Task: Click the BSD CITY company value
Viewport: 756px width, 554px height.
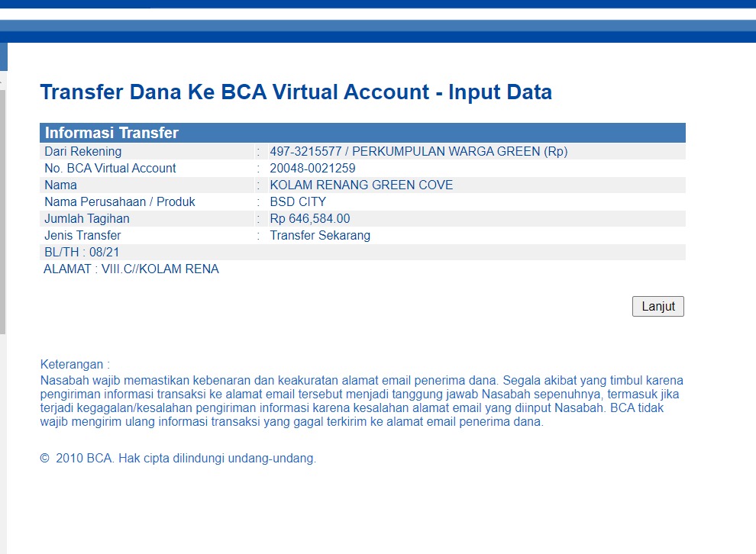Action: tap(298, 201)
